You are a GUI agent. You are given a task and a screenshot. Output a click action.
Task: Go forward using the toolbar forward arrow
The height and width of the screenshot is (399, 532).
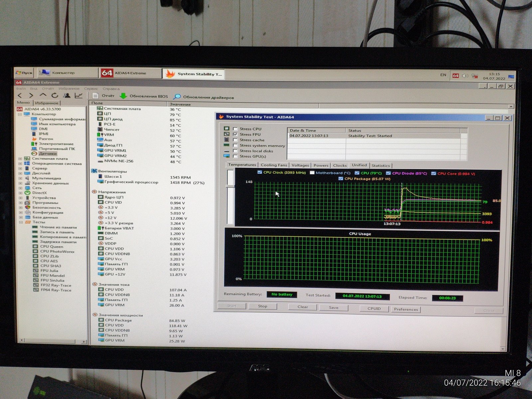pyautogui.click(x=31, y=95)
